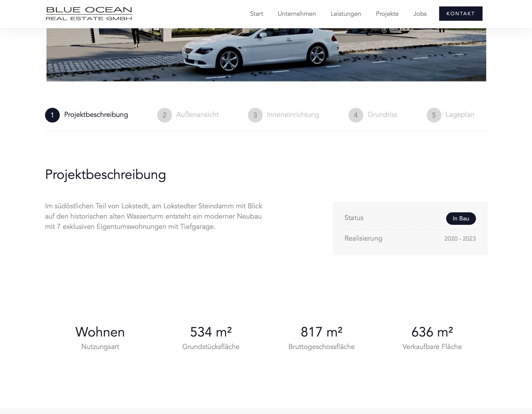Switch to the Inneneinrichtung tab label
This screenshot has width=532, height=414.
(293, 115)
